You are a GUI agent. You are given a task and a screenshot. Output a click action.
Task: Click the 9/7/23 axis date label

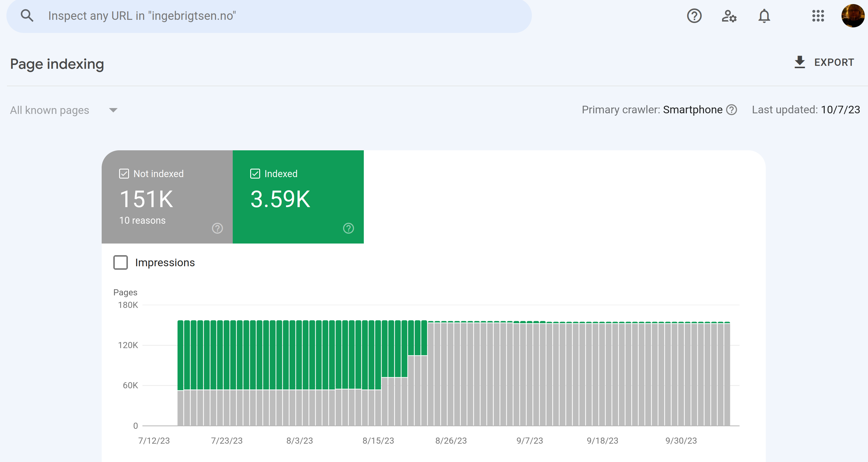530,441
